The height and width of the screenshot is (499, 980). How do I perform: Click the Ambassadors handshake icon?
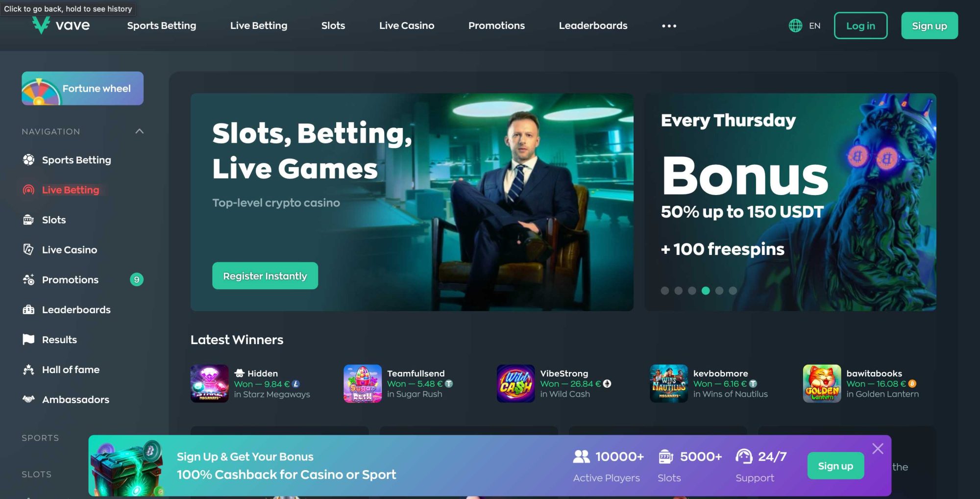pyautogui.click(x=28, y=399)
